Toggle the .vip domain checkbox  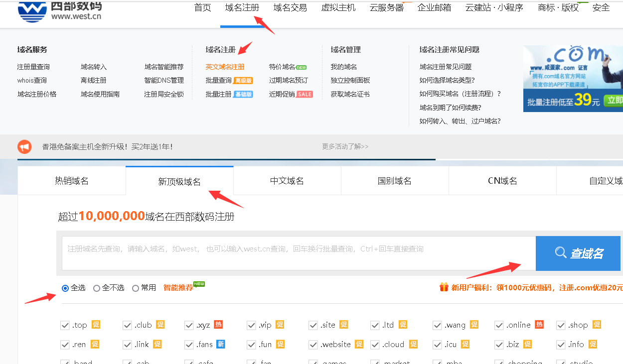(x=251, y=325)
